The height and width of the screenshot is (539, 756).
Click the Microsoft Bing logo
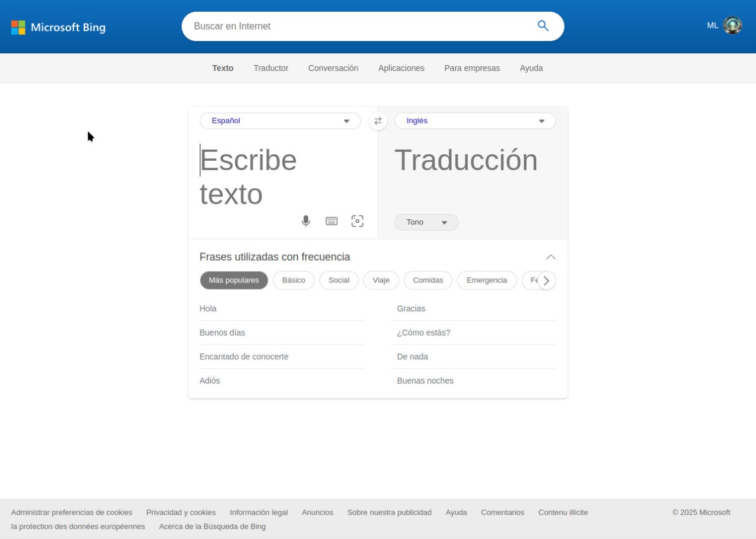(58, 27)
